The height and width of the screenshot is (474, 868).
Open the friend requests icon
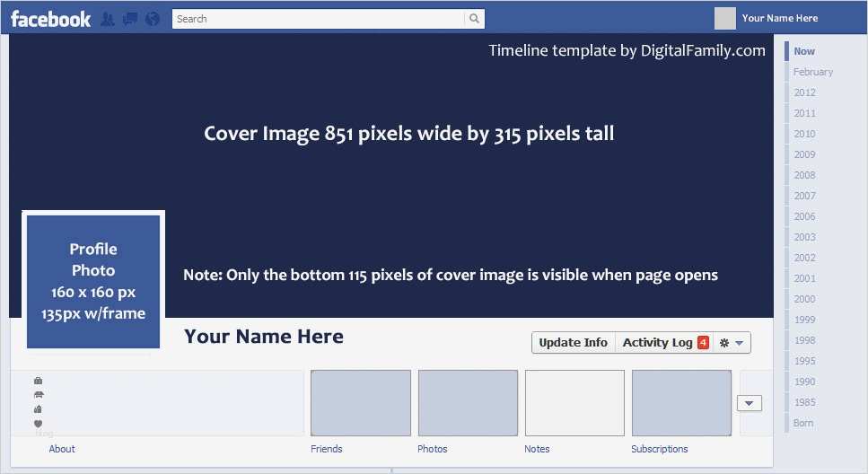(108, 20)
